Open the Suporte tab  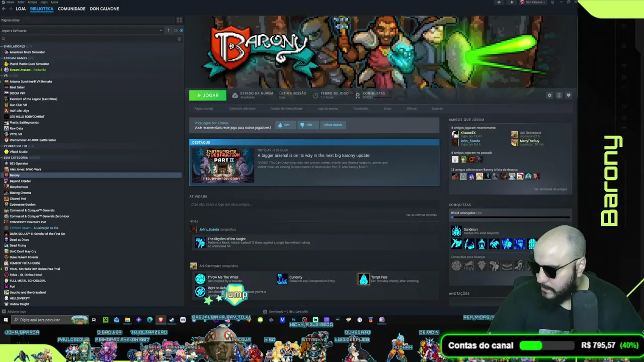click(x=437, y=109)
